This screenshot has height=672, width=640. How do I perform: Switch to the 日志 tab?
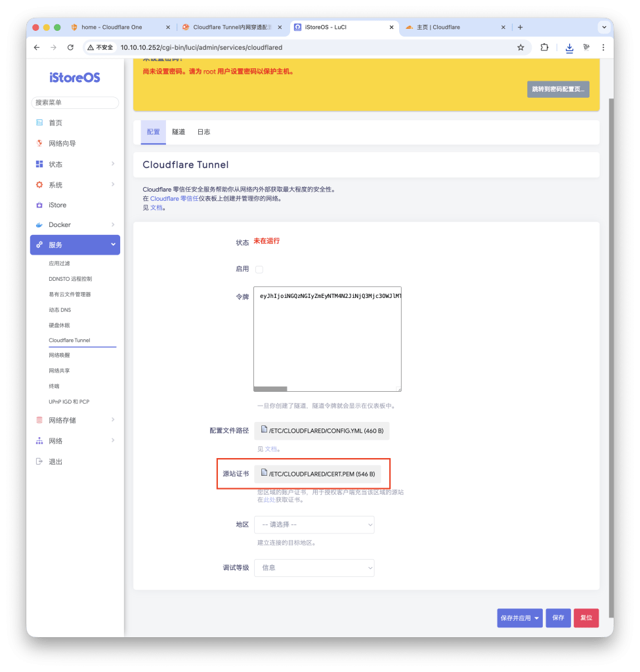click(x=203, y=132)
